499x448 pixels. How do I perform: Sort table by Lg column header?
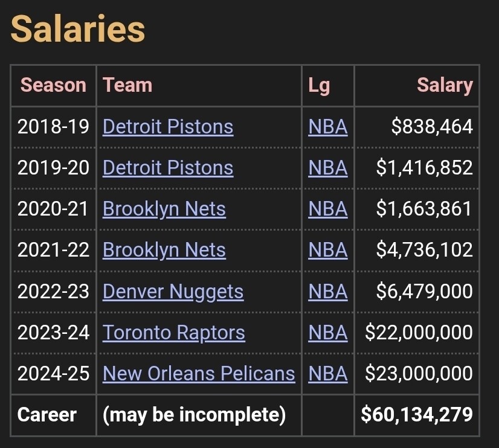point(319,85)
